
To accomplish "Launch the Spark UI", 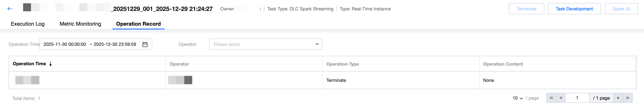I will click(621, 9).
